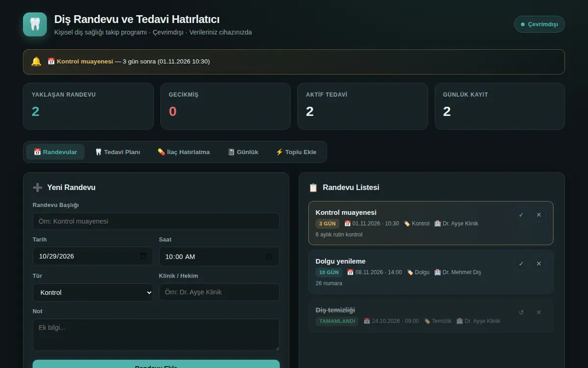Click into the Klinik / Hekim input field
Viewport: 588px width, 368px height.
click(x=220, y=292)
